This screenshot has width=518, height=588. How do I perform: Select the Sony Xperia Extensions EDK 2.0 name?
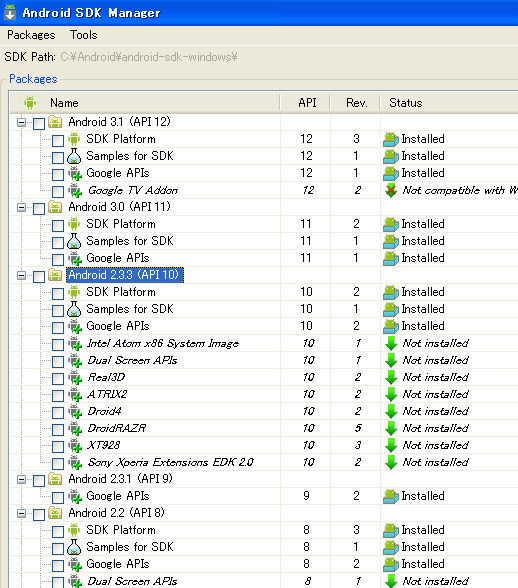coord(171,462)
